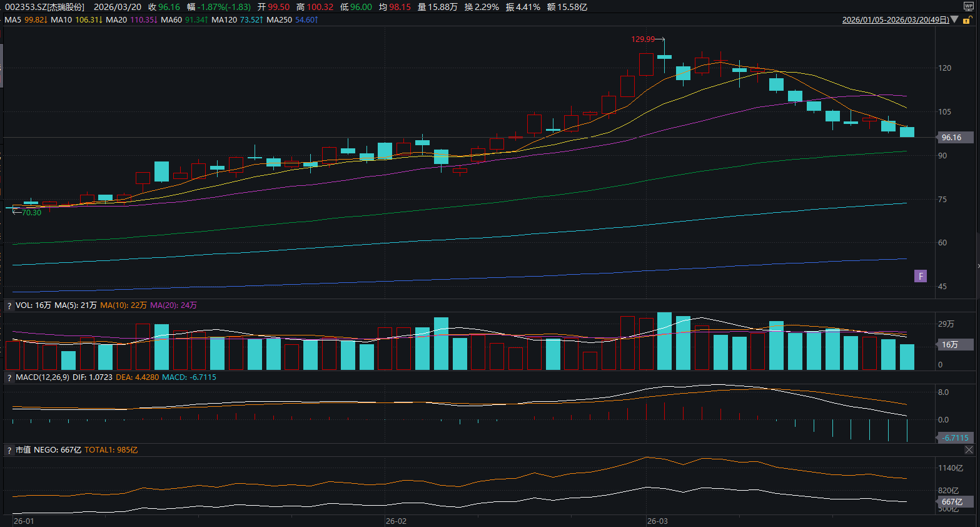Open help for the MACD indicator

pos(9,377)
